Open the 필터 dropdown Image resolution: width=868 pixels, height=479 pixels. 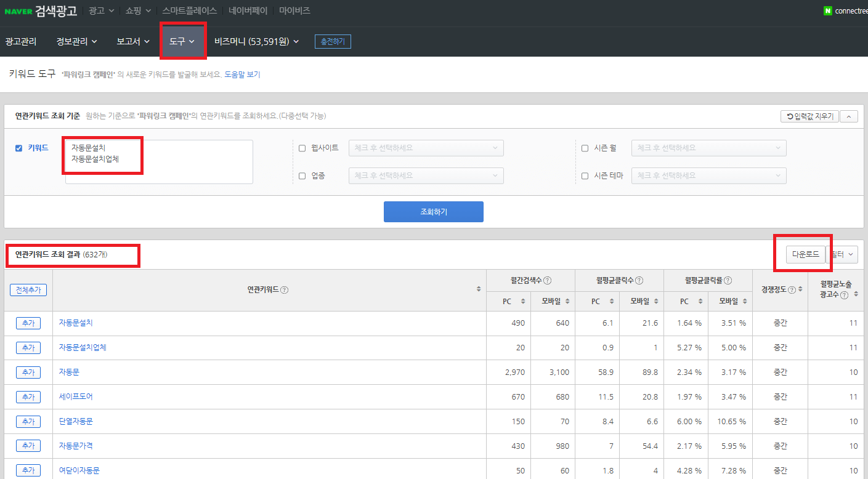click(842, 254)
